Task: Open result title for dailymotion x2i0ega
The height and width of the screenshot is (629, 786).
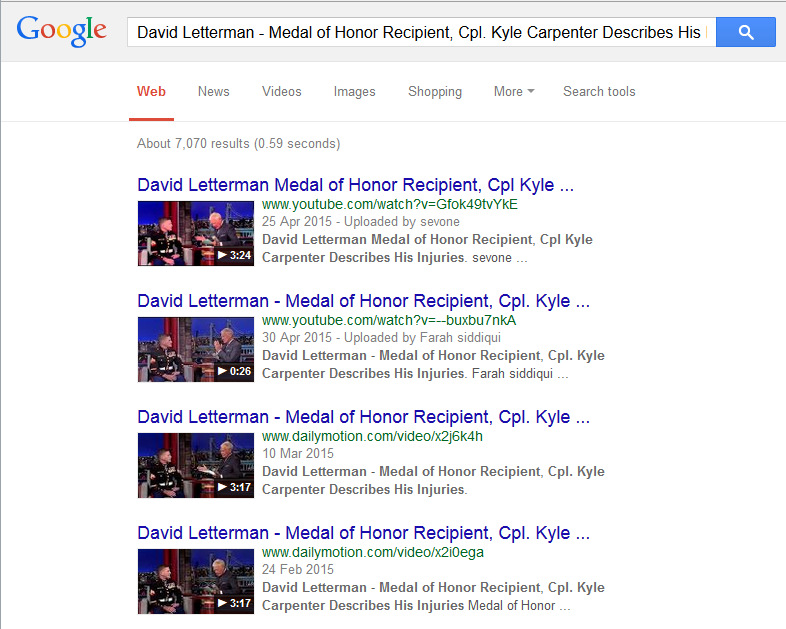Action: (363, 533)
